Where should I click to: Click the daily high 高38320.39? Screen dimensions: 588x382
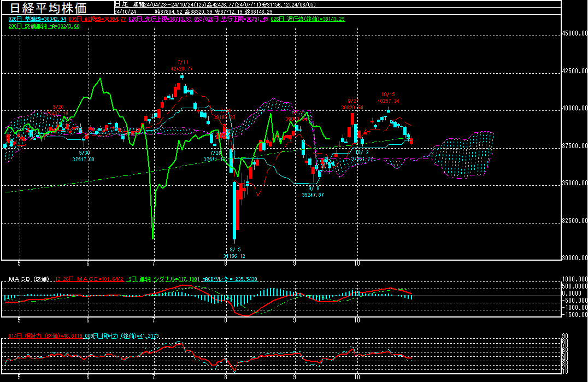[x=198, y=11]
